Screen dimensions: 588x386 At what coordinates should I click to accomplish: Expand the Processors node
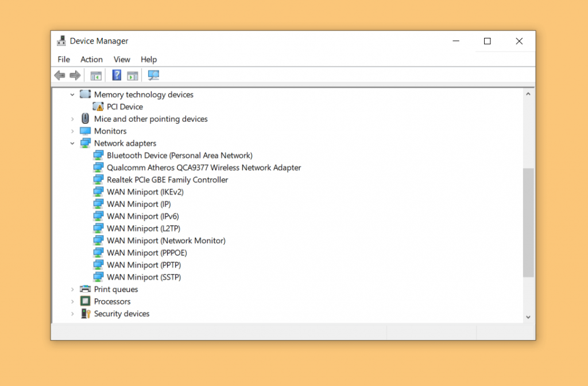tap(72, 301)
